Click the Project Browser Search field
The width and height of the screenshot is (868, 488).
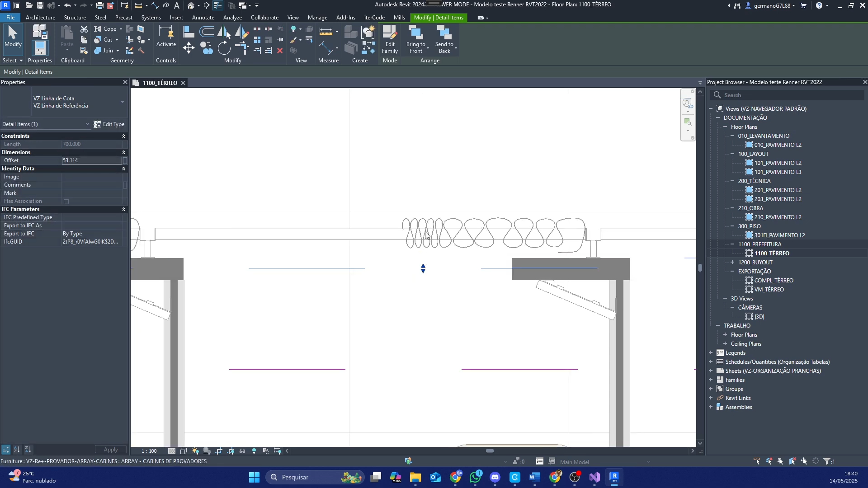[x=788, y=95]
